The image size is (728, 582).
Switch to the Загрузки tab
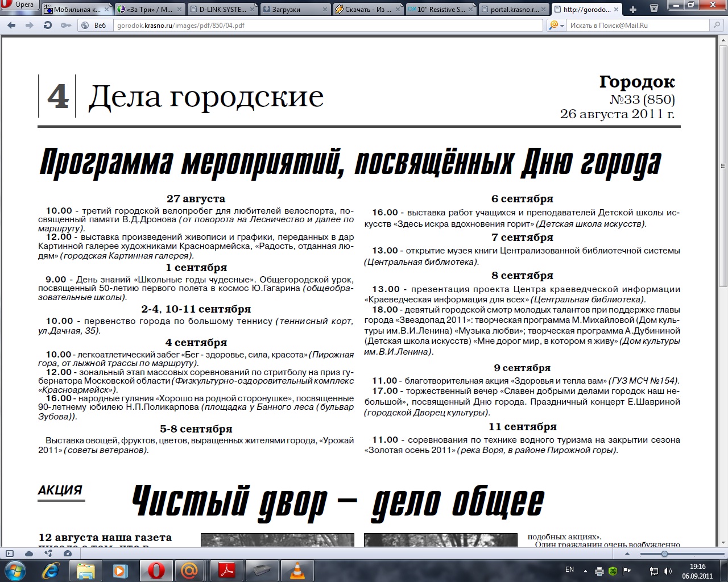point(296,10)
